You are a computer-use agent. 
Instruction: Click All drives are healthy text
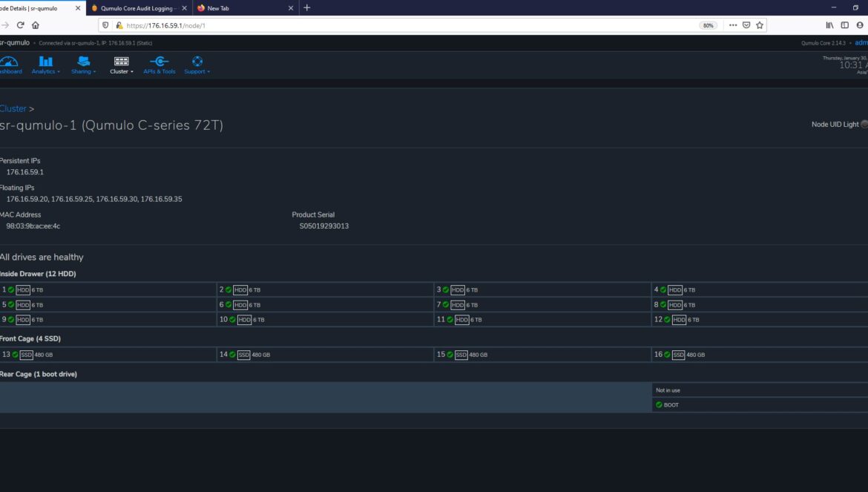[42, 258]
